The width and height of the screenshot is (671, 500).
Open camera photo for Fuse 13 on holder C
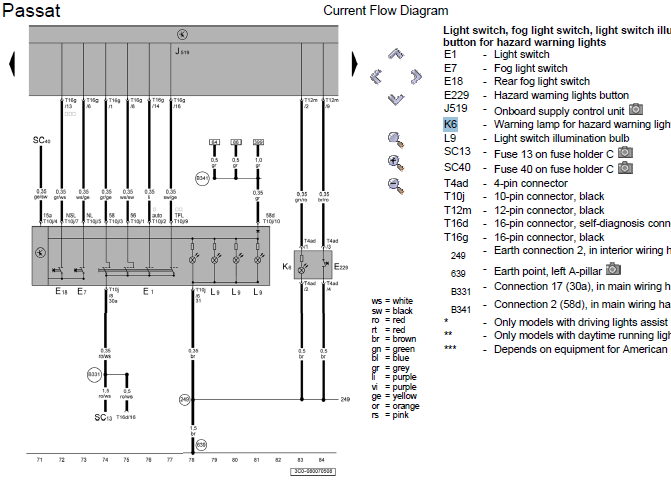(x=625, y=152)
